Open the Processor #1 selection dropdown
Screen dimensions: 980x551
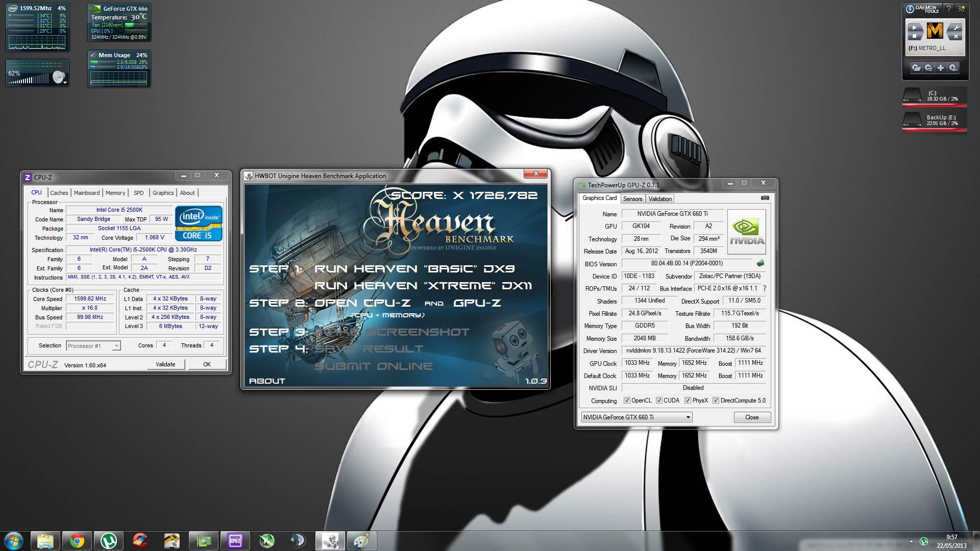click(93, 346)
